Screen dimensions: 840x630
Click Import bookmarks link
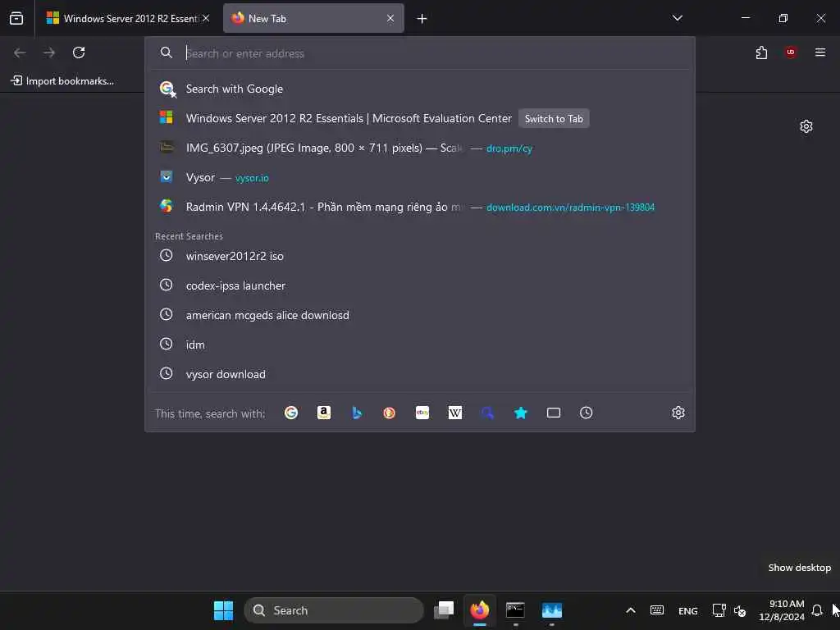pyautogui.click(x=62, y=81)
